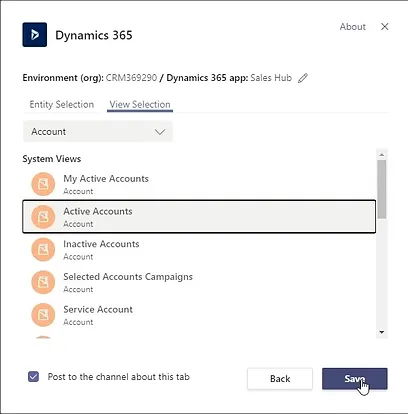Click the My Active Accounts view icon
This screenshot has width=408, height=414.
(x=43, y=184)
